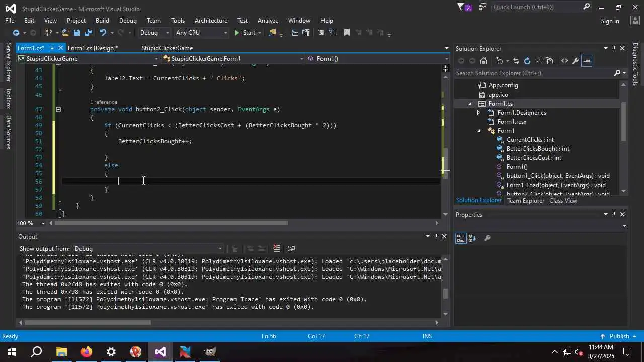Open the Debug menu
Image resolution: width=644 pixels, height=362 pixels.
128,21
